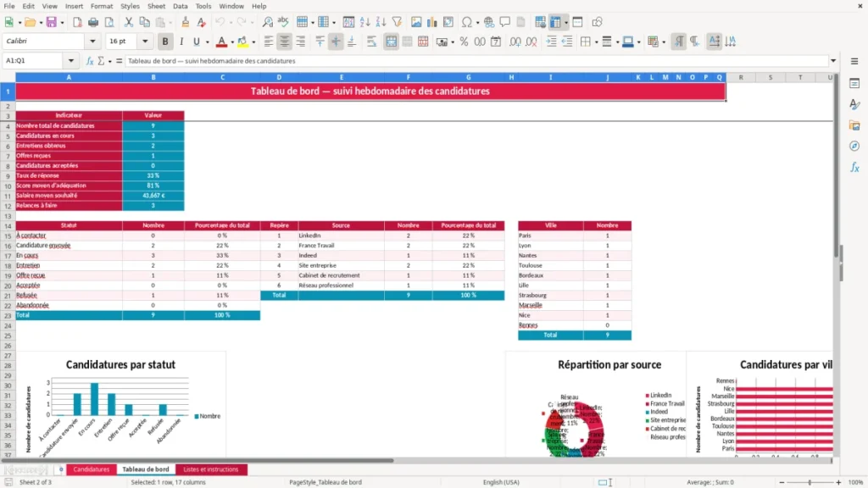Switch to the Candidatures sheet tab
This screenshot has width=868, height=488.
coord(92,469)
